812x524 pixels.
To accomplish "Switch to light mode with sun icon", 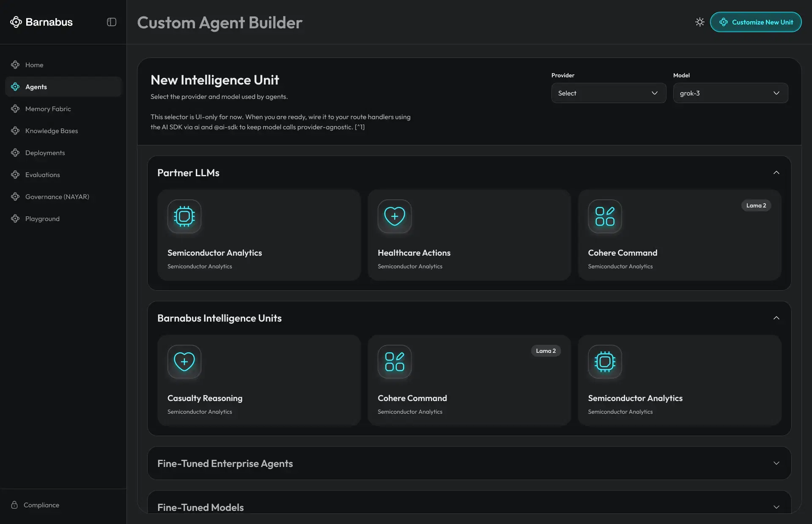I will [x=700, y=22].
